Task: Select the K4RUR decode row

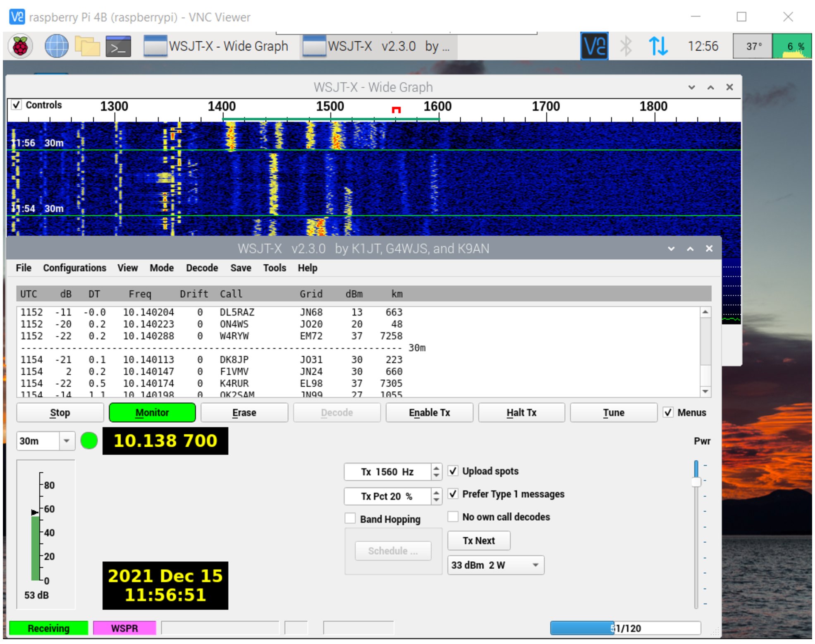Action: [211, 383]
